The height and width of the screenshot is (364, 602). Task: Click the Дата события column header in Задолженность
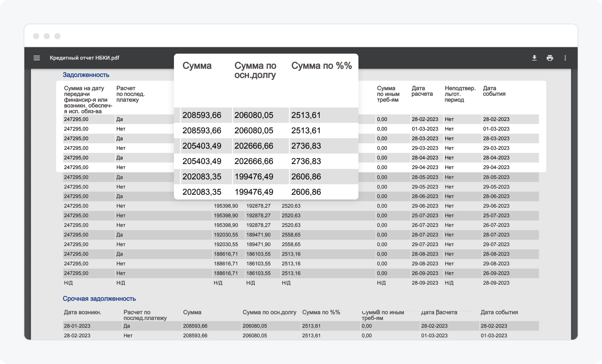pos(494,91)
